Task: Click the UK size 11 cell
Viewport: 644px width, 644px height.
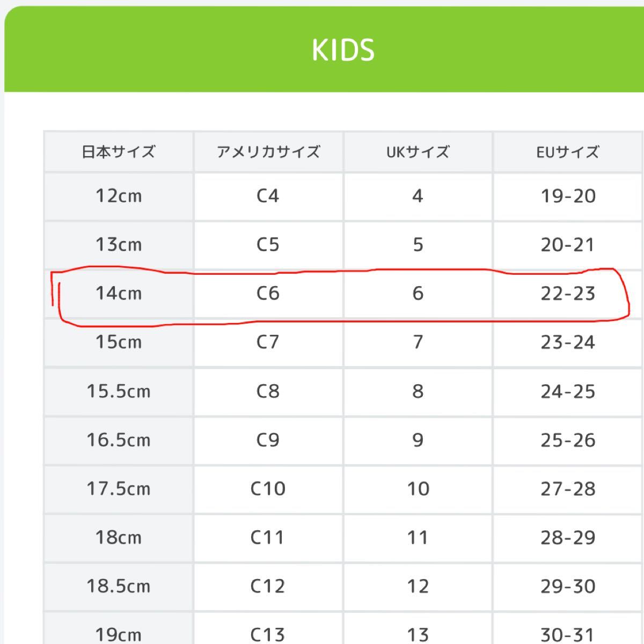Action: (418, 538)
